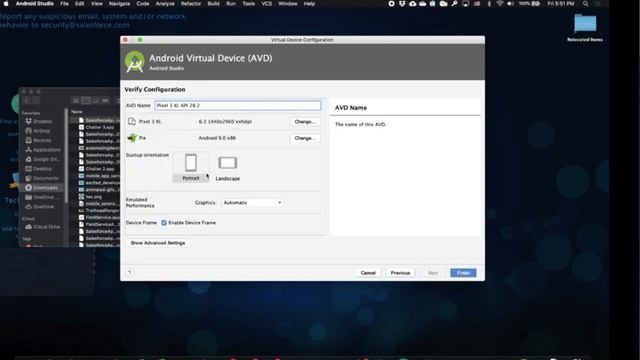Click the Android Studio AVD logo
Viewport: 640px width, 360px height.
click(x=135, y=62)
